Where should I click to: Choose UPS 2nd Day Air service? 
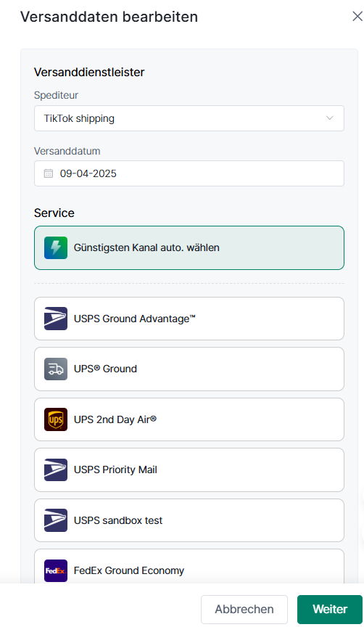point(189,419)
